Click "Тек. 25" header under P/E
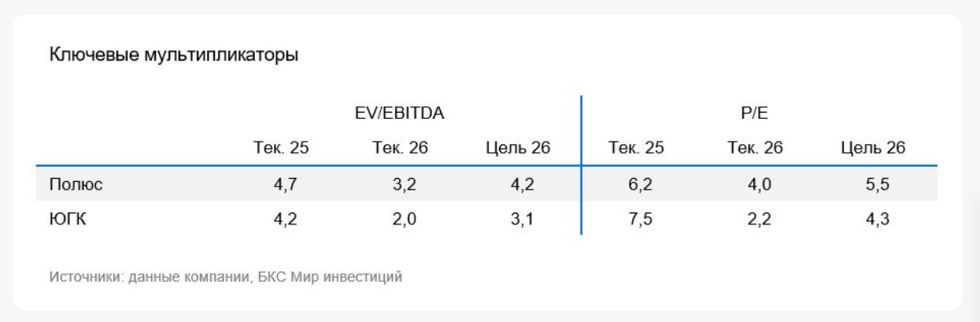This screenshot has width=980, height=322. coord(636,148)
